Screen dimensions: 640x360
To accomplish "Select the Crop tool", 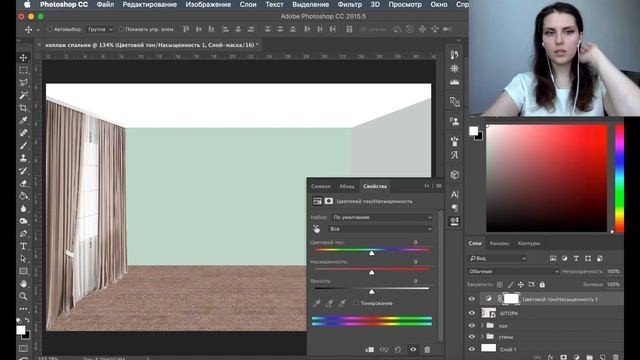I will pos(23,108).
